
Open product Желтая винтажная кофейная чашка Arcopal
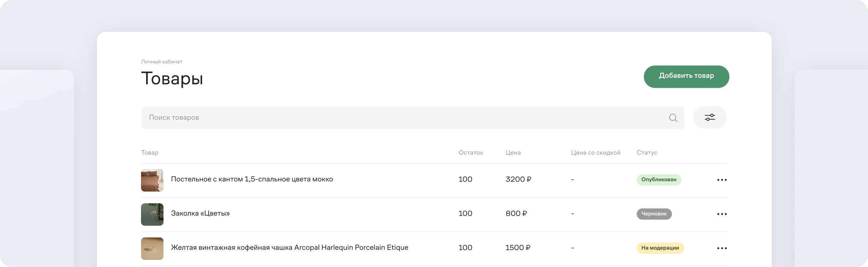point(290,248)
